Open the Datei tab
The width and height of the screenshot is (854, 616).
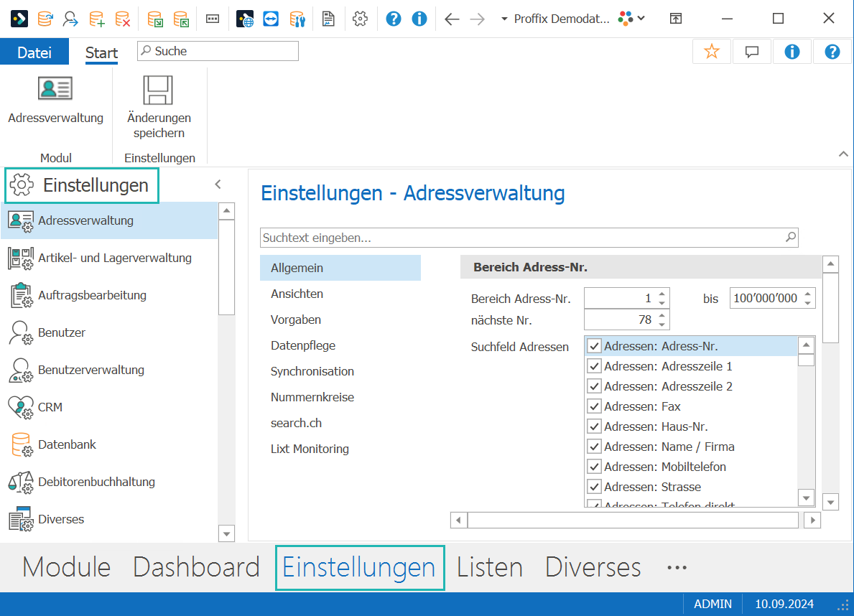34,52
